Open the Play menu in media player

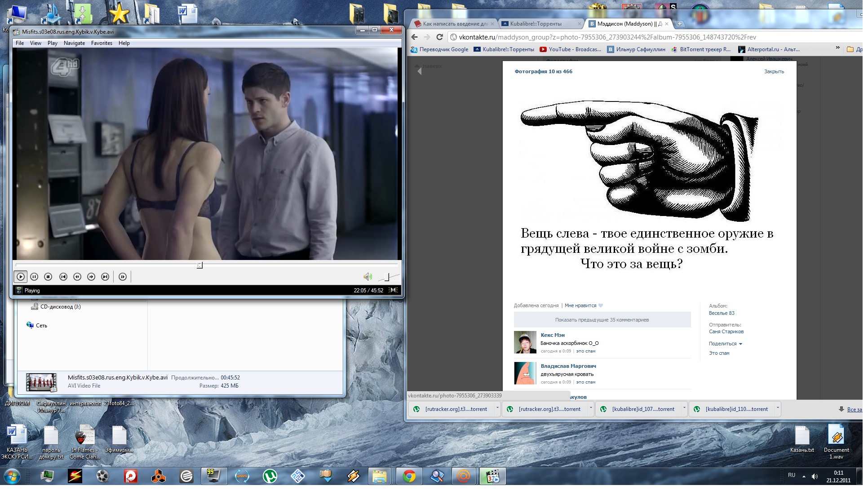click(53, 44)
